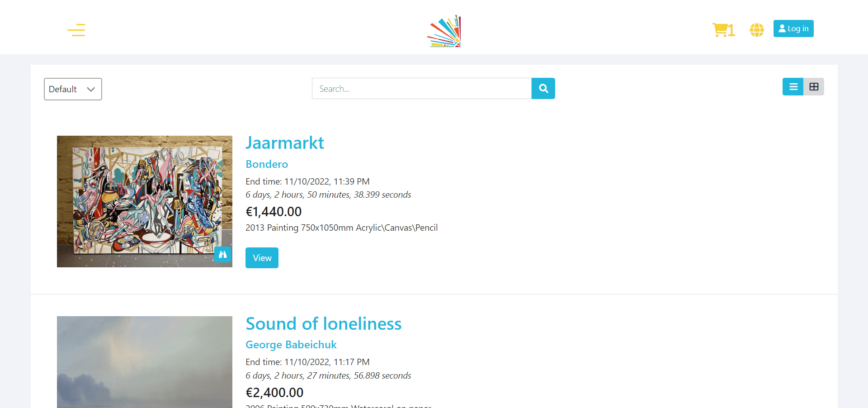Open the shopping cart with 1 item
Screen dimensions: 868x408
pos(723,29)
